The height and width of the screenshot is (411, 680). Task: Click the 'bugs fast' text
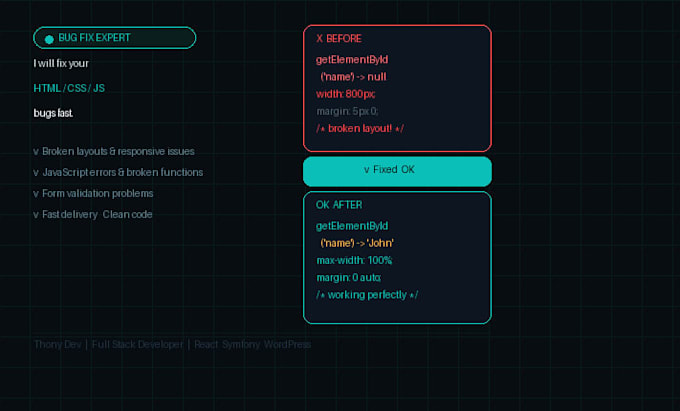tap(53, 113)
